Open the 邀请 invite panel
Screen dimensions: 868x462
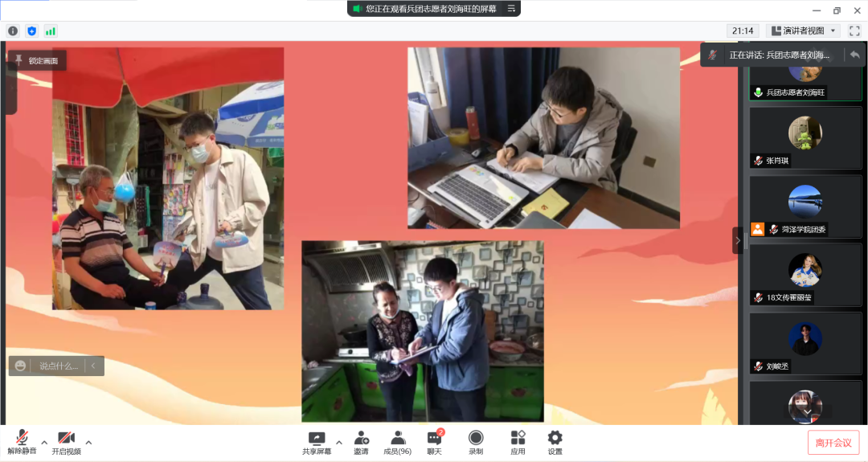pyautogui.click(x=361, y=442)
